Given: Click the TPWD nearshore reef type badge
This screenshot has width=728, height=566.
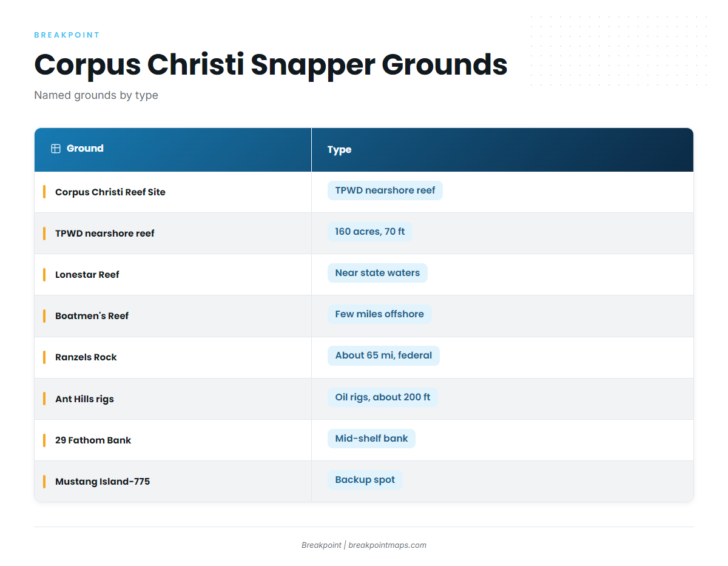Looking at the screenshot, I should pos(385,190).
